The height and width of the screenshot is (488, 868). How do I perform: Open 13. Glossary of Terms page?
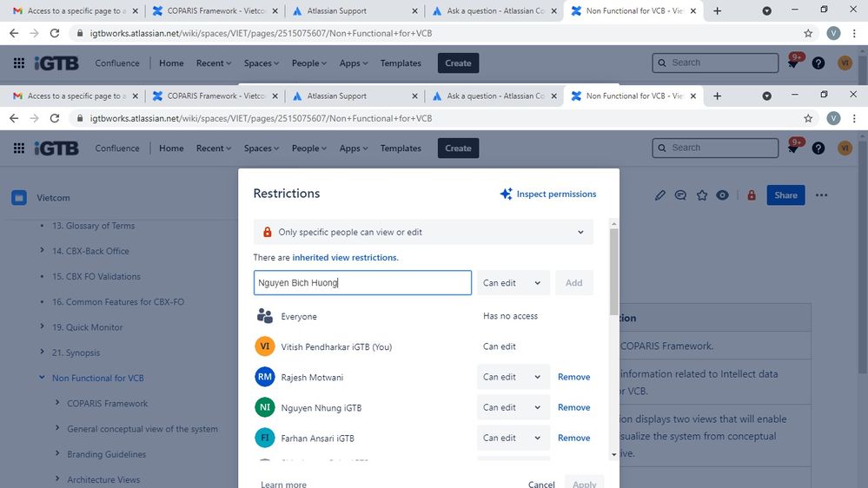coord(93,226)
